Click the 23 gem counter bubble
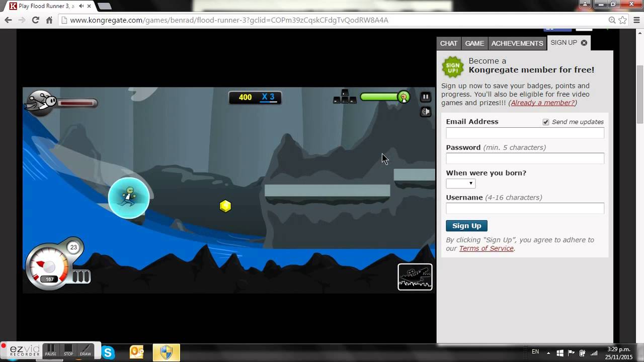 (x=73, y=247)
